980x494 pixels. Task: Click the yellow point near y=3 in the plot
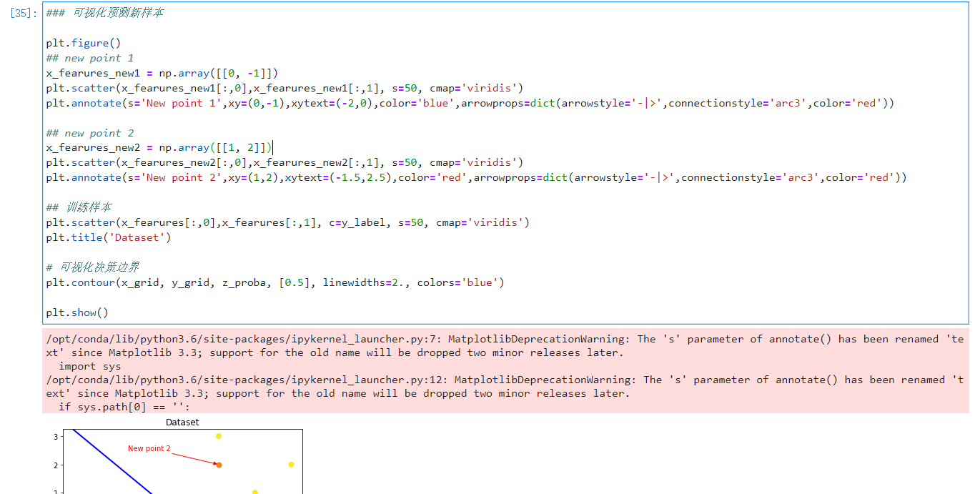pyautogui.click(x=219, y=436)
